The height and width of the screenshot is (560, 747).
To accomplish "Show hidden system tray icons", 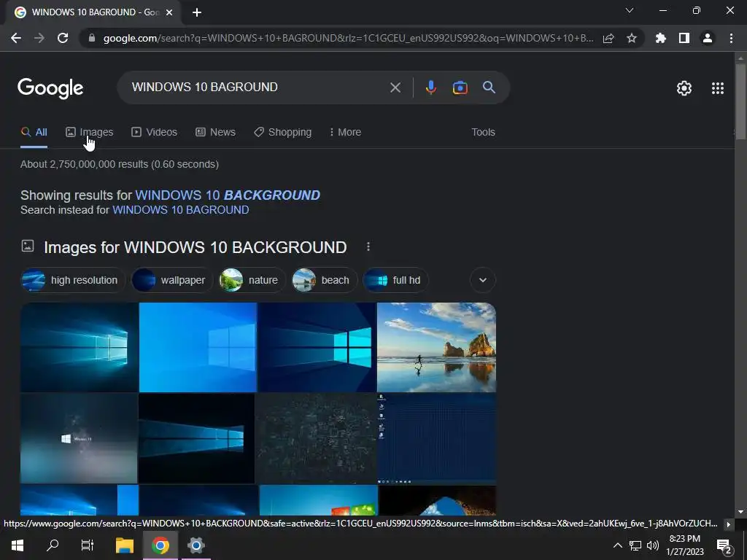I will (617, 545).
